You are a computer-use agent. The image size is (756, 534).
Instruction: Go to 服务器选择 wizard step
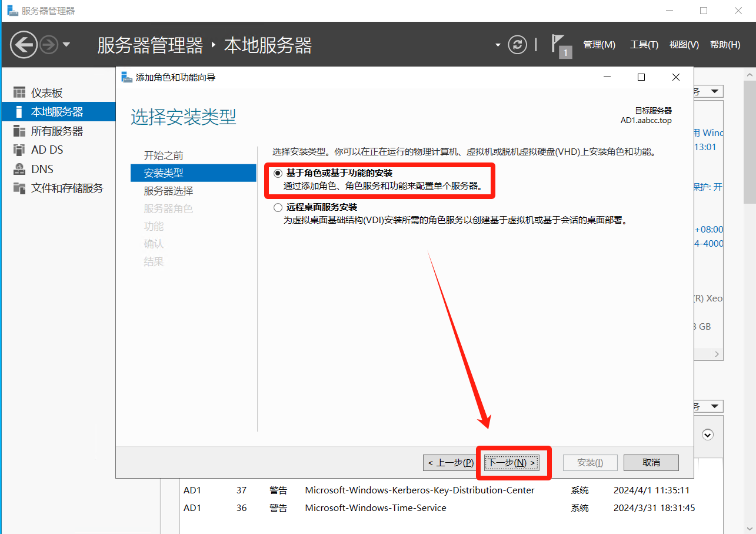click(x=168, y=191)
